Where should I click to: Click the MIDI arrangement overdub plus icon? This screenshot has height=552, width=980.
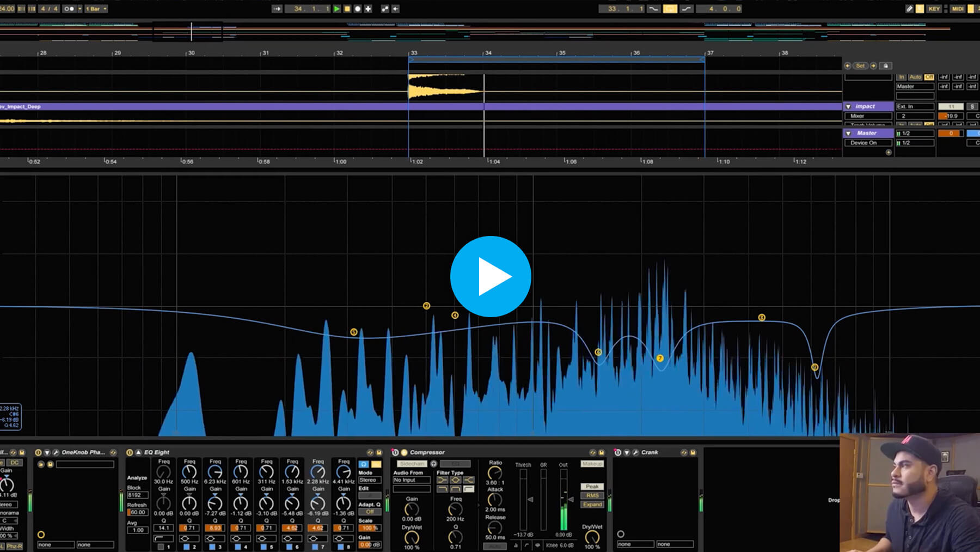tap(368, 9)
